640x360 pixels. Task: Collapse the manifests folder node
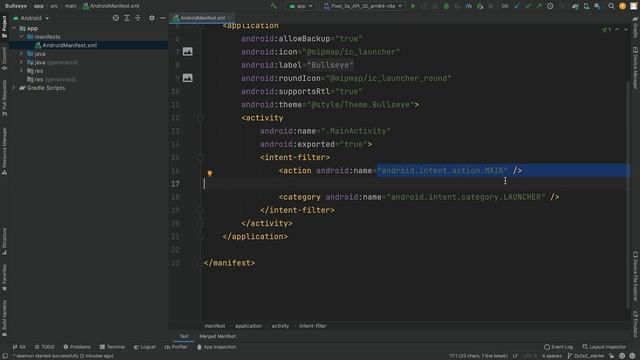point(22,37)
